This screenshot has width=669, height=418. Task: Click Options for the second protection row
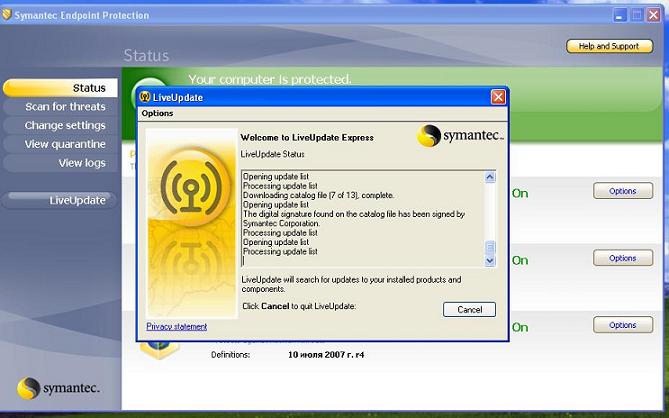point(623,258)
